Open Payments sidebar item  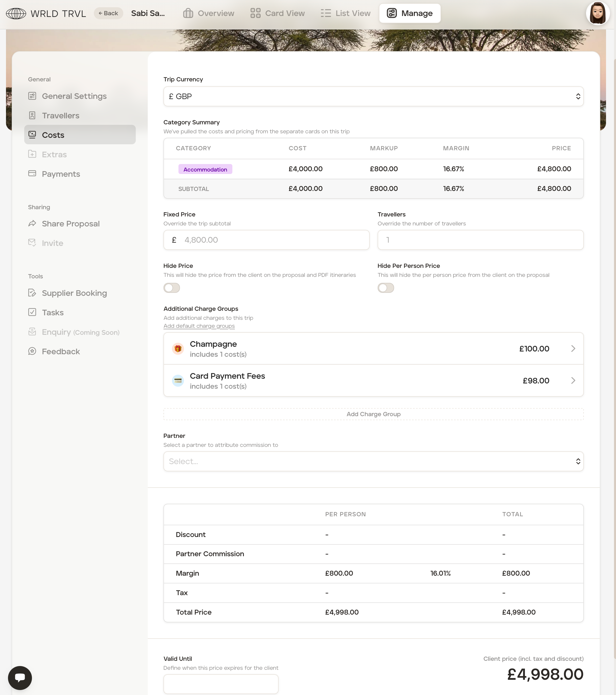[60, 174]
